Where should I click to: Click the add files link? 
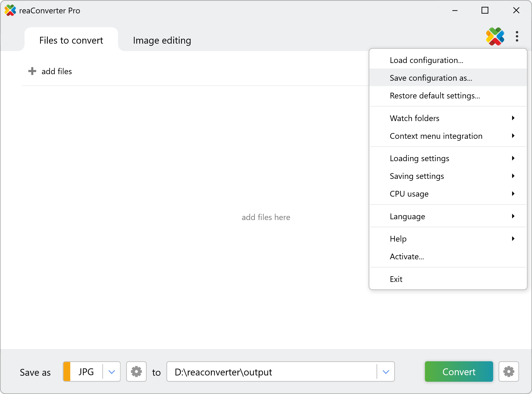pos(56,71)
